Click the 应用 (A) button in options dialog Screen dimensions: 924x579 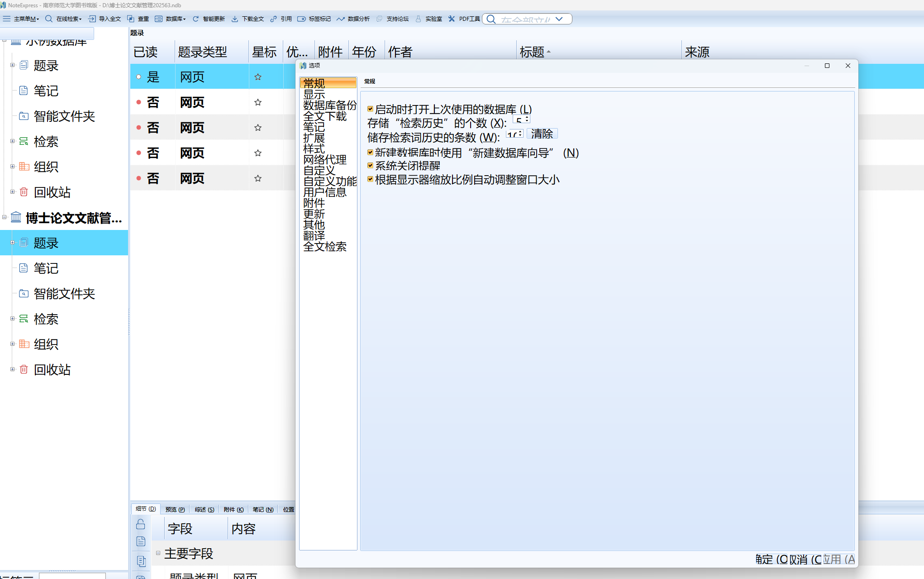point(839,560)
